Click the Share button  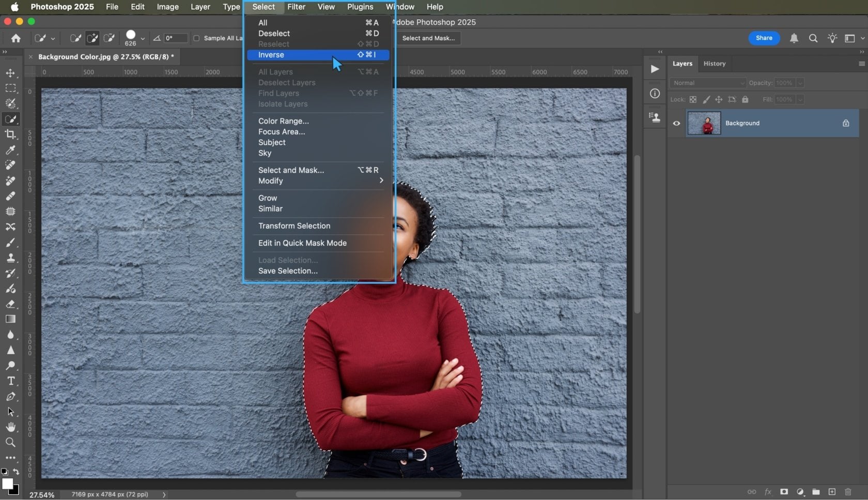(x=764, y=38)
